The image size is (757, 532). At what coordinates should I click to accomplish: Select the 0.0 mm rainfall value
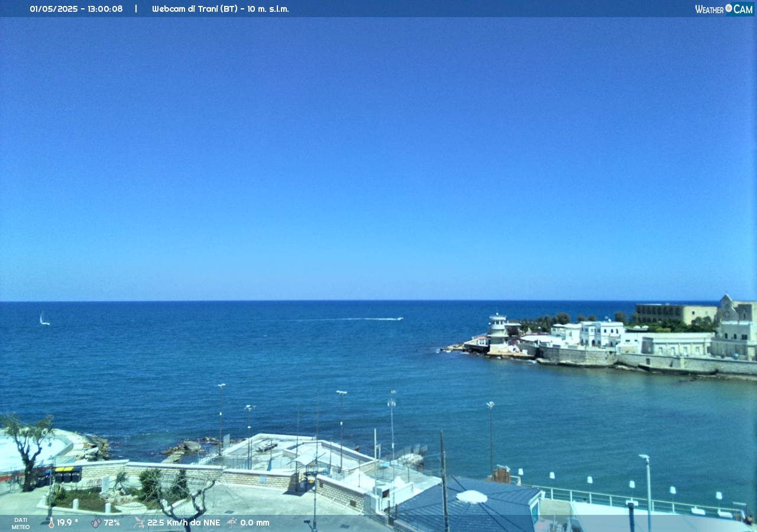click(255, 523)
